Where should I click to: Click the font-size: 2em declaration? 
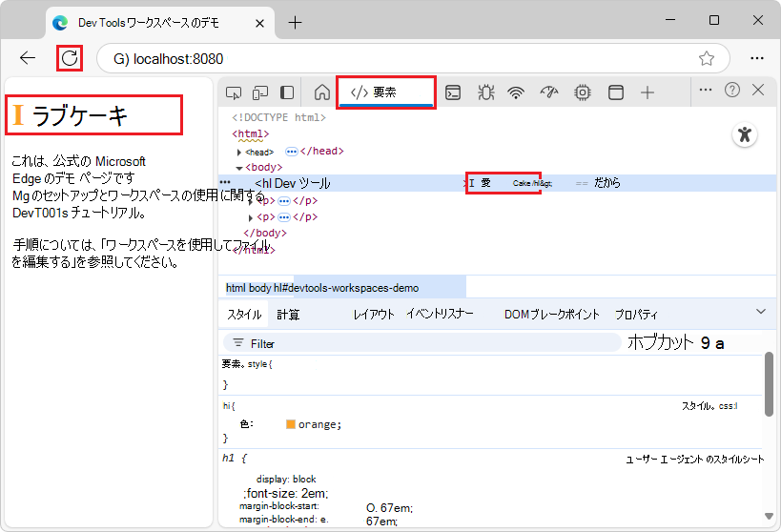286,494
